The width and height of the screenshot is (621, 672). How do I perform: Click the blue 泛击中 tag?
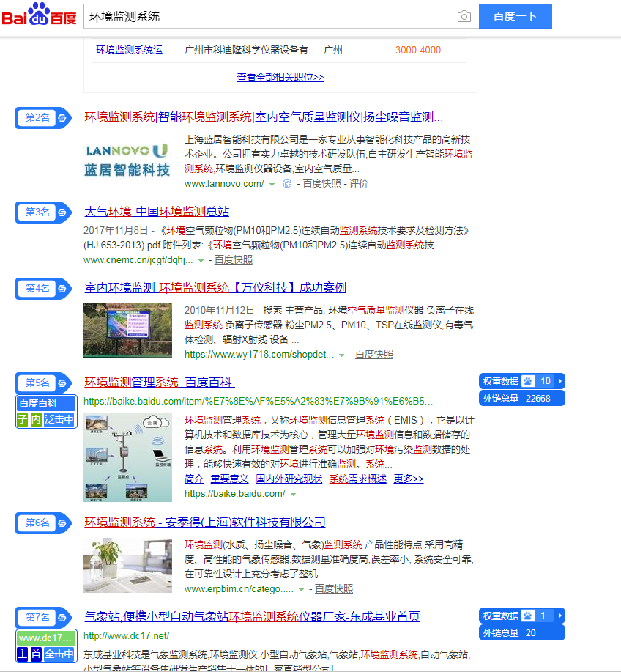tap(59, 419)
